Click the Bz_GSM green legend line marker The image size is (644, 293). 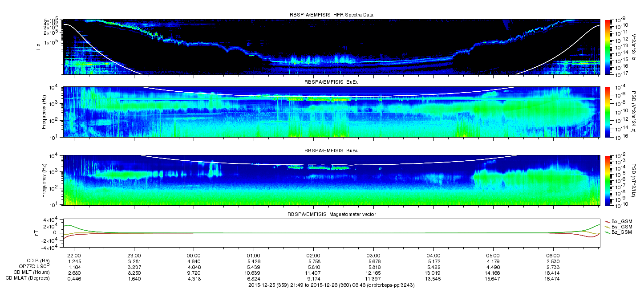608,232
